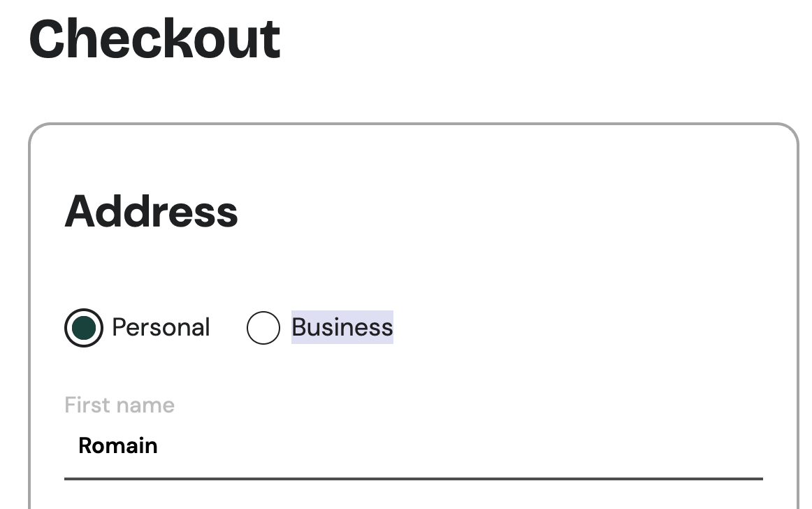
Task: Click the "Checkout" page heading
Action: click(154, 38)
